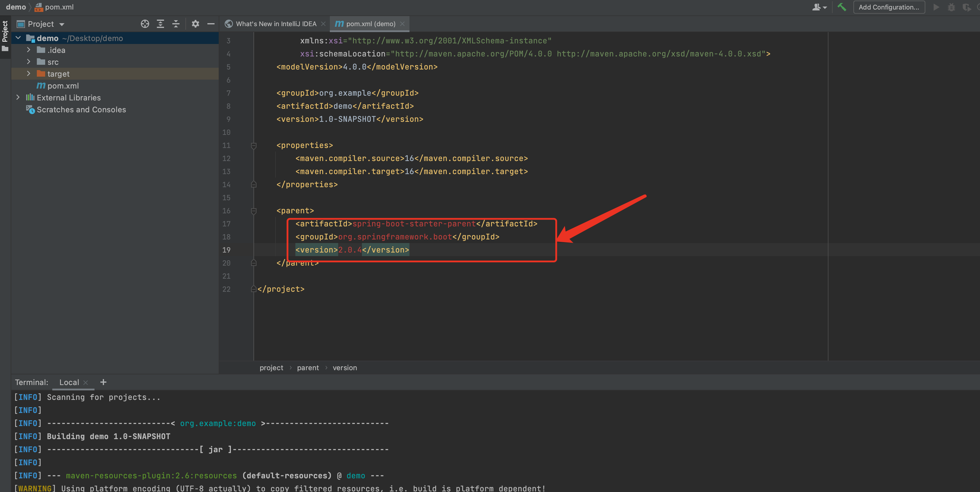Toggle fold marker on parent line 16
The width and height of the screenshot is (980, 492).
254,211
